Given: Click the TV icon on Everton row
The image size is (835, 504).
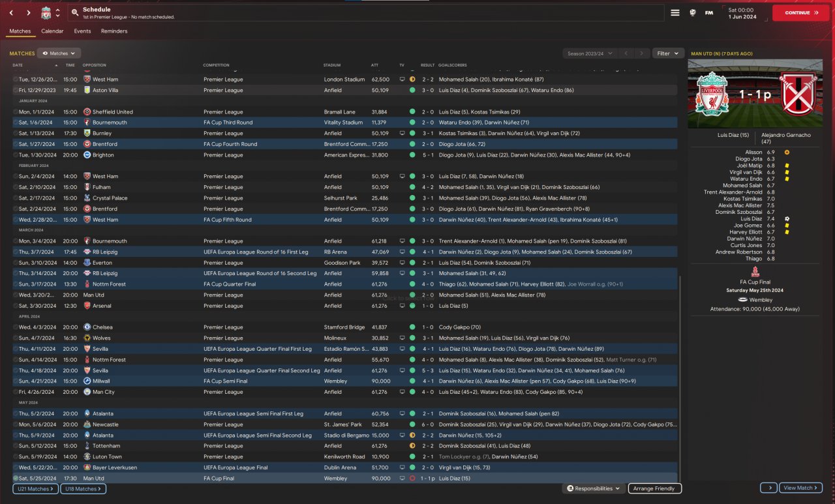Looking at the screenshot, I should [402, 263].
